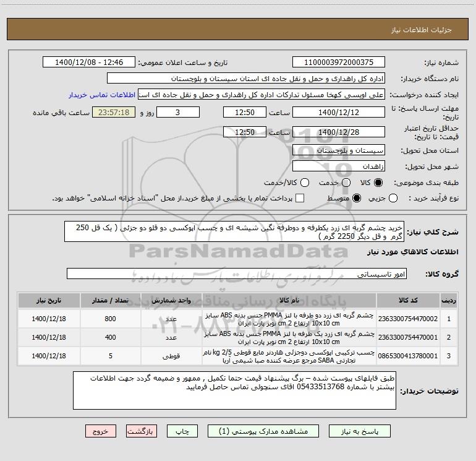Click the پاسخ به نیاز button

pos(360,431)
